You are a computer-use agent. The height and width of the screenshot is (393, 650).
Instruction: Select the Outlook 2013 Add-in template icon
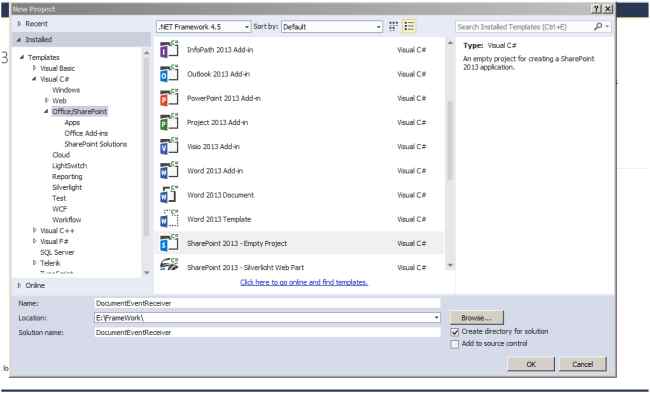(169, 74)
